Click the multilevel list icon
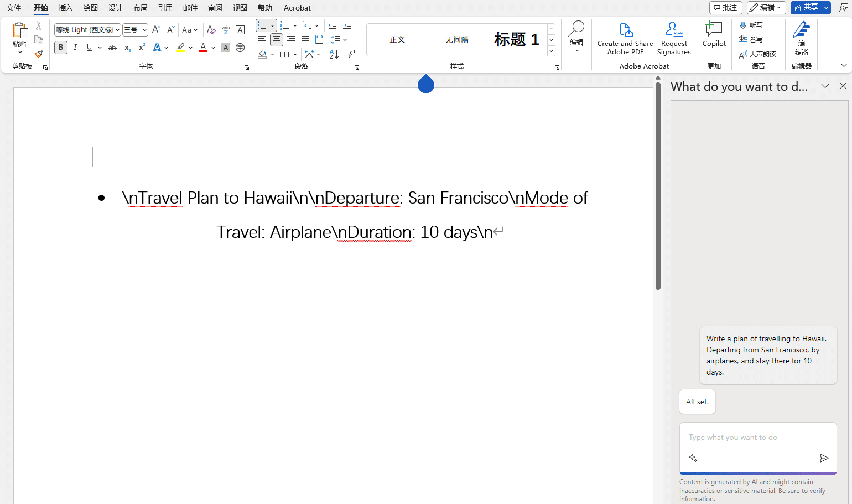This screenshot has height=504, width=852. [308, 25]
